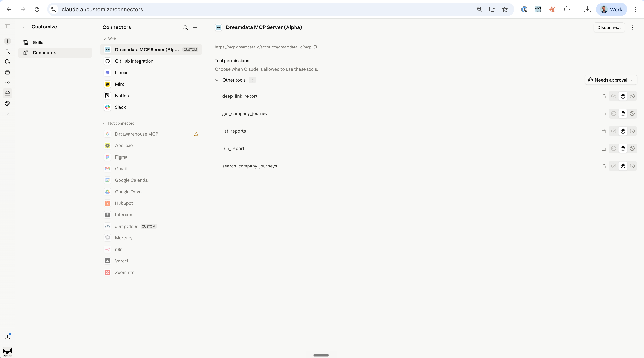
Task: Open toolbox customize icon in left rail
Action: (7, 93)
